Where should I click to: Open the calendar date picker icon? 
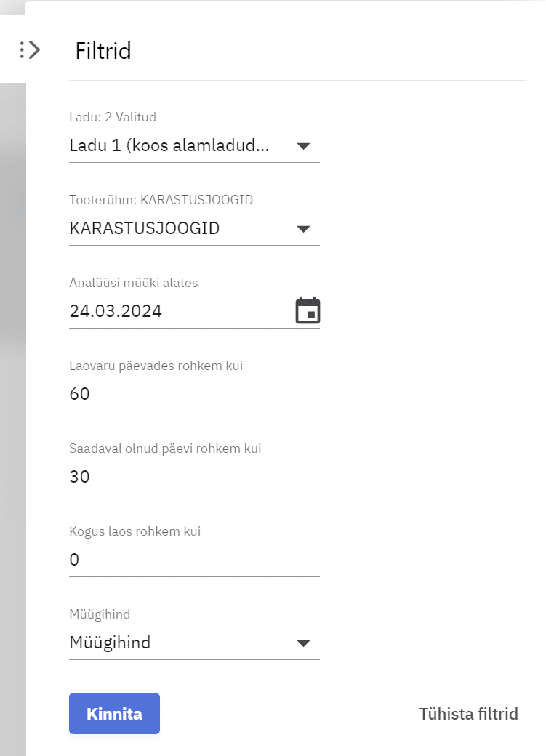pos(308,311)
